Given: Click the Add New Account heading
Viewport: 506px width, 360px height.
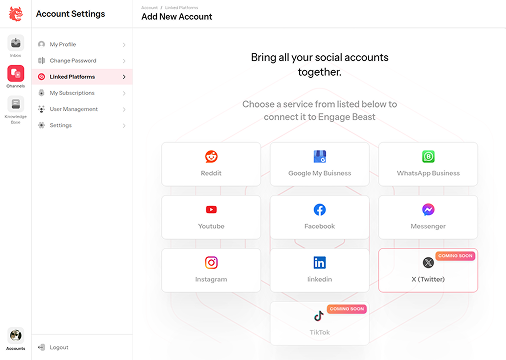Looking at the screenshot, I should point(177,17).
